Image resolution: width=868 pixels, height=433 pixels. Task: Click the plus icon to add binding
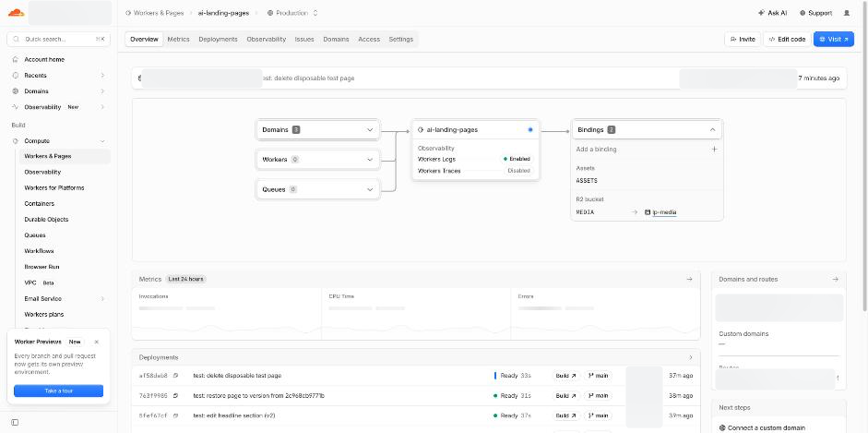coord(714,150)
